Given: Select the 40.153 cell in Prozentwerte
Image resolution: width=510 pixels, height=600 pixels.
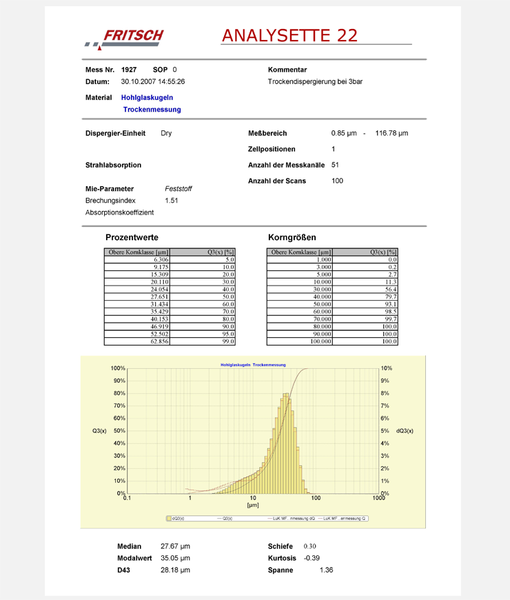Looking at the screenshot, I should click(137, 319).
